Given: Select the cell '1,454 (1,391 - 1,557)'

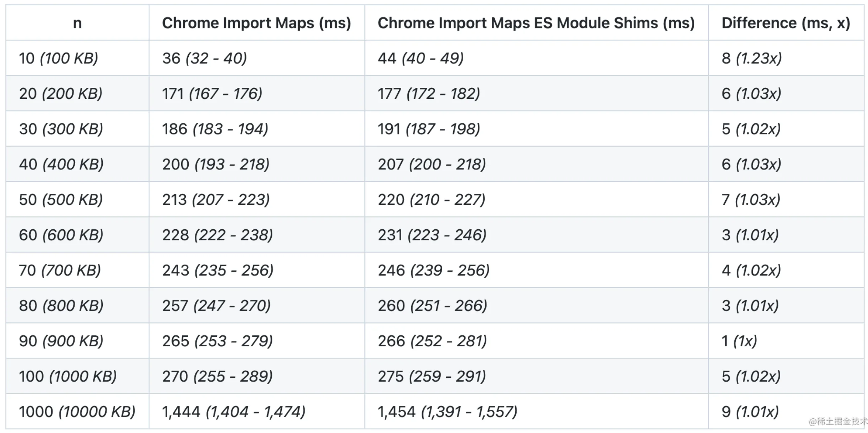Looking at the screenshot, I should click(536, 411).
